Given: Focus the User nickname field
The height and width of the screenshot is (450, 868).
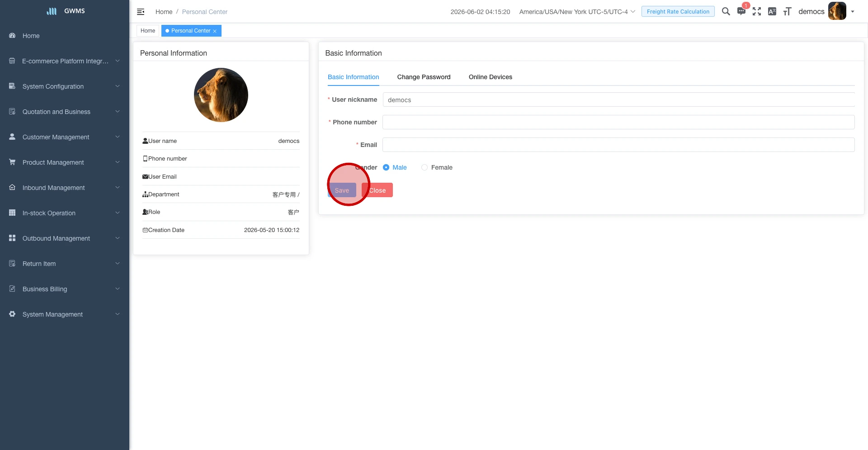Looking at the screenshot, I should click(x=618, y=99).
